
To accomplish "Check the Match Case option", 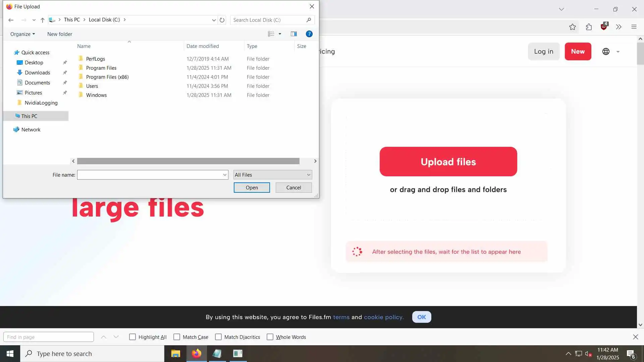I will [177, 337].
